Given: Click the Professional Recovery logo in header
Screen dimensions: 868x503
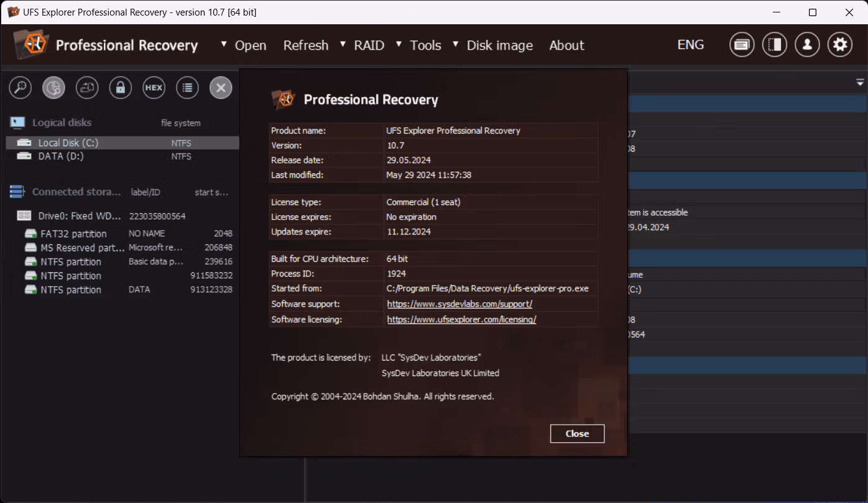Looking at the screenshot, I should pos(30,45).
